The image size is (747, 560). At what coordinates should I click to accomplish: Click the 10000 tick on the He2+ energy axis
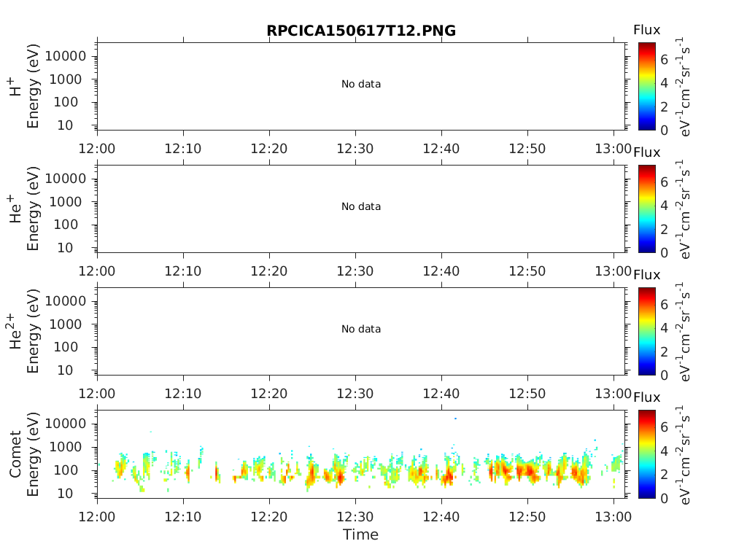point(66,301)
